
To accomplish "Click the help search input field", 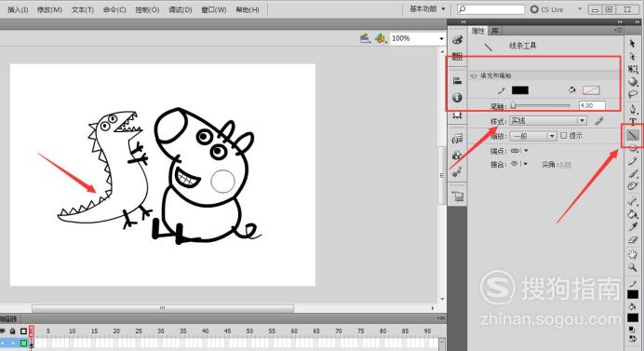I will pyautogui.click(x=491, y=9).
